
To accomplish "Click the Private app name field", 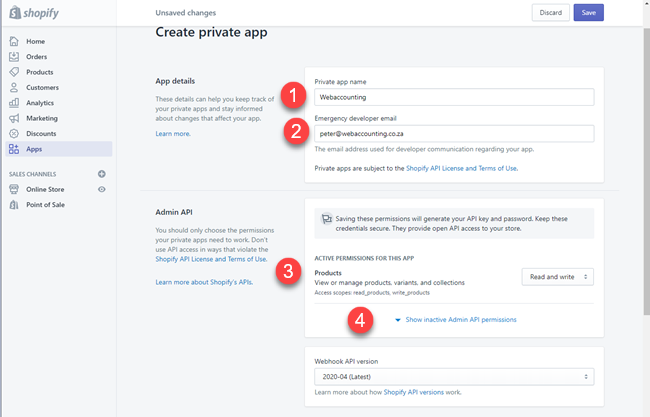I will click(x=454, y=97).
